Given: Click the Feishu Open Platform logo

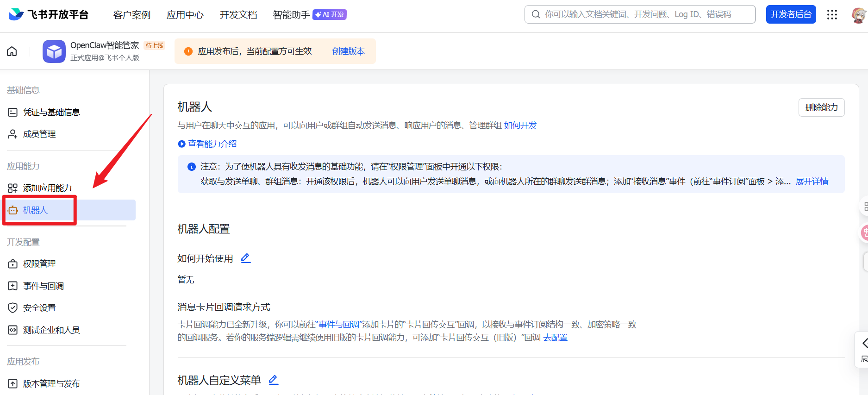Looking at the screenshot, I should (48, 14).
